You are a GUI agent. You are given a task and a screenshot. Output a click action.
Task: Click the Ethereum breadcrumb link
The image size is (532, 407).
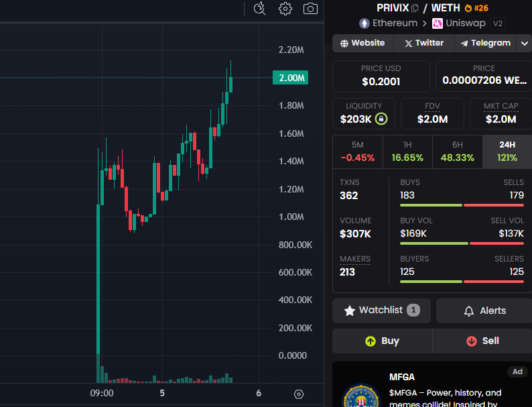pos(395,23)
